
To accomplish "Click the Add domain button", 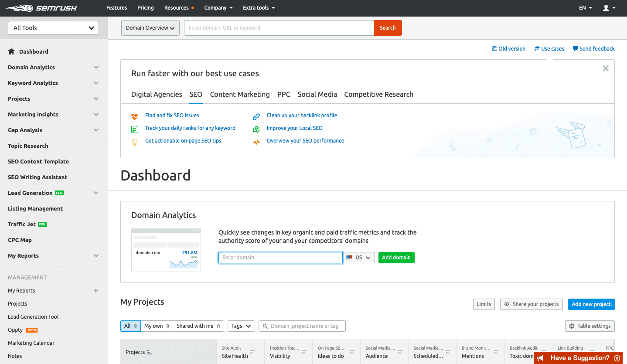I will coord(396,258).
